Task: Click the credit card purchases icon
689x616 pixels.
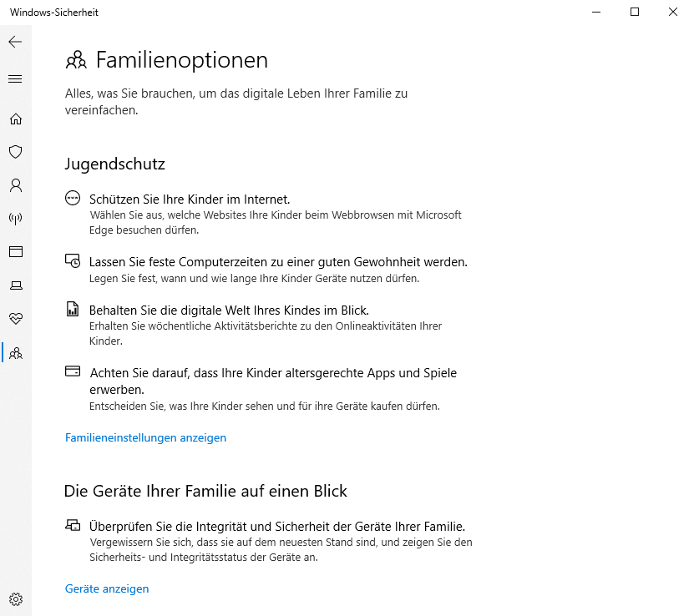Action: pos(73,371)
